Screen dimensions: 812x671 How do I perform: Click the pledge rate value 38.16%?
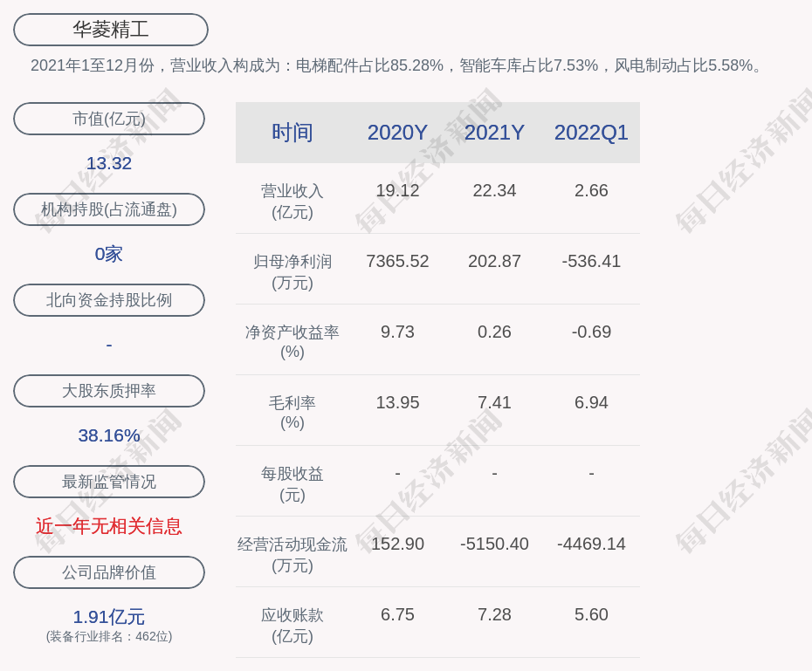[109, 435]
